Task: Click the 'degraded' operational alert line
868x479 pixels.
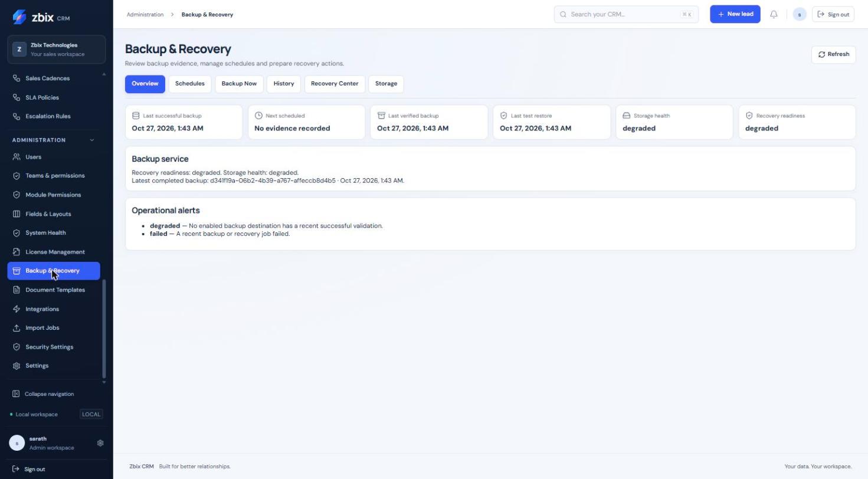Action: pyautogui.click(x=266, y=226)
